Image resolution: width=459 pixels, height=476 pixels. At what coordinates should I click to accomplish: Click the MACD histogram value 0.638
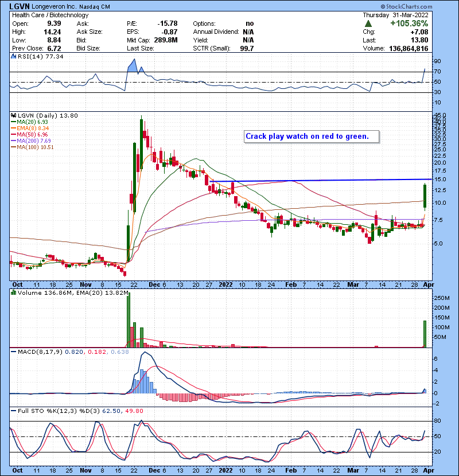point(120,352)
